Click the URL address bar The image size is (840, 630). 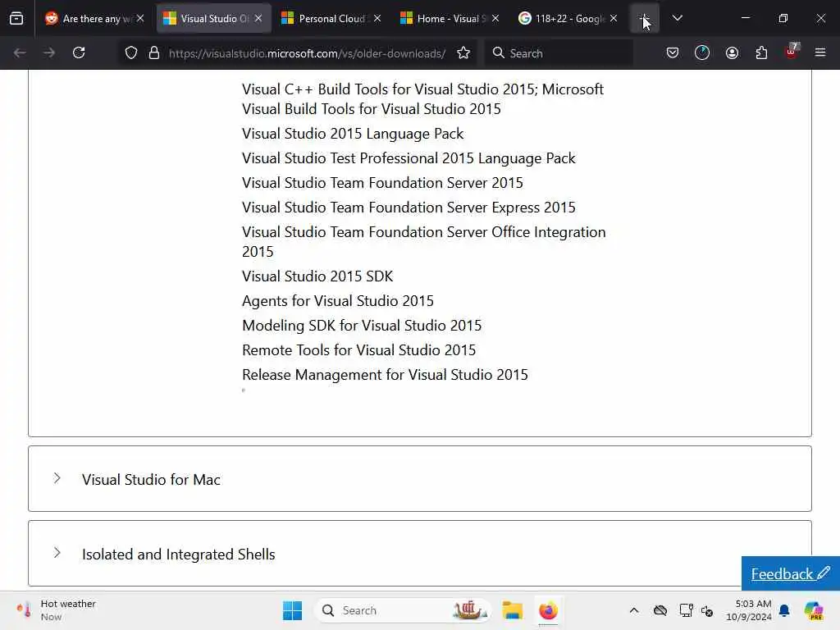point(307,53)
